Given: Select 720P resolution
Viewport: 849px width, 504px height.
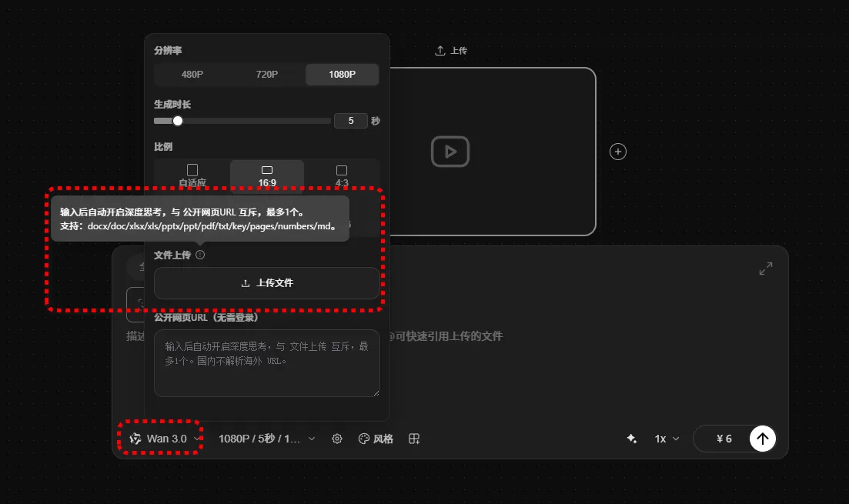Looking at the screenshot, I should pos(267,74).
